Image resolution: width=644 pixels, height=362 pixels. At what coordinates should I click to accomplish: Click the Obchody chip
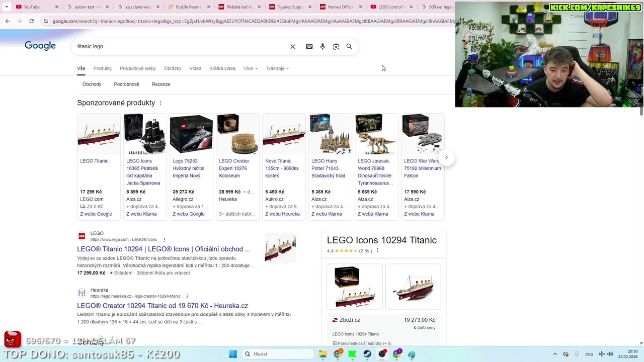click(92, 84)
